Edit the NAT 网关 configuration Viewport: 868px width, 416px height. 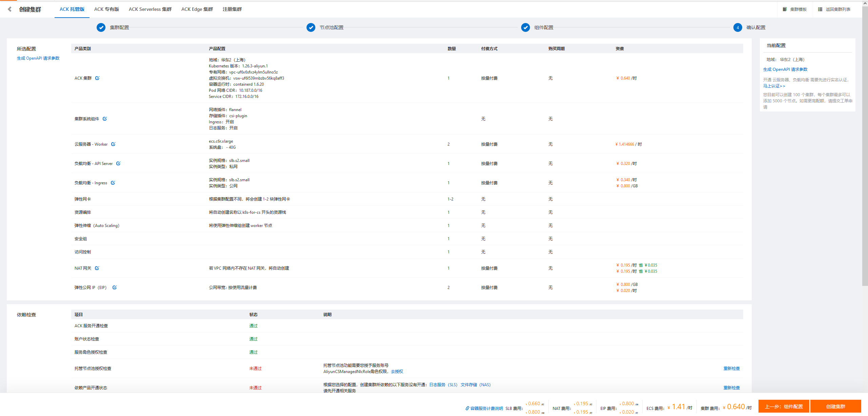[x=97, y=268]
